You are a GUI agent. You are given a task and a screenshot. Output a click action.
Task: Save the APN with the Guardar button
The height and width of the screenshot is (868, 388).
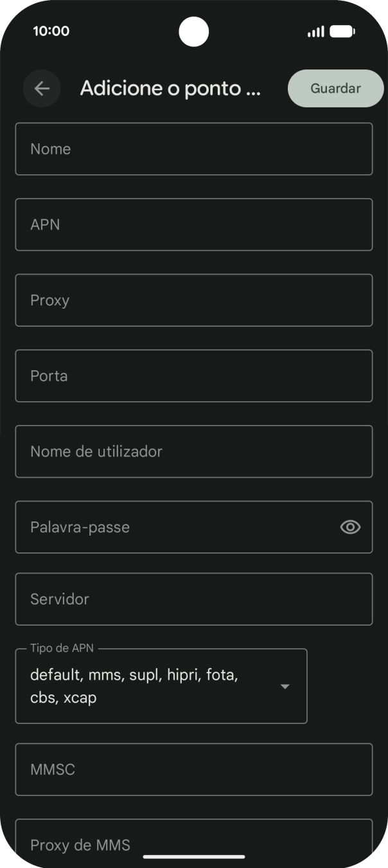tap(335, 88)
